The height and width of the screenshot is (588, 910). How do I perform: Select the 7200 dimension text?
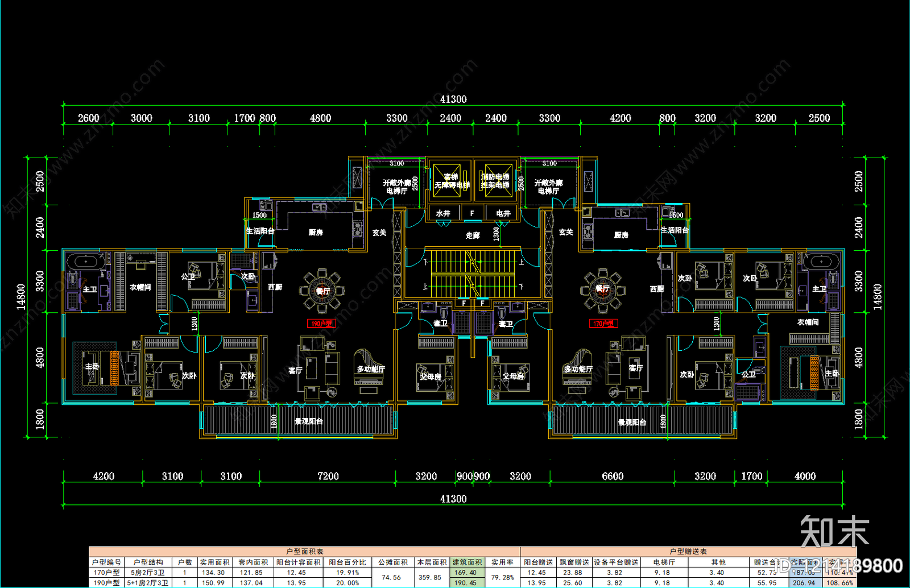pos(328,476)
